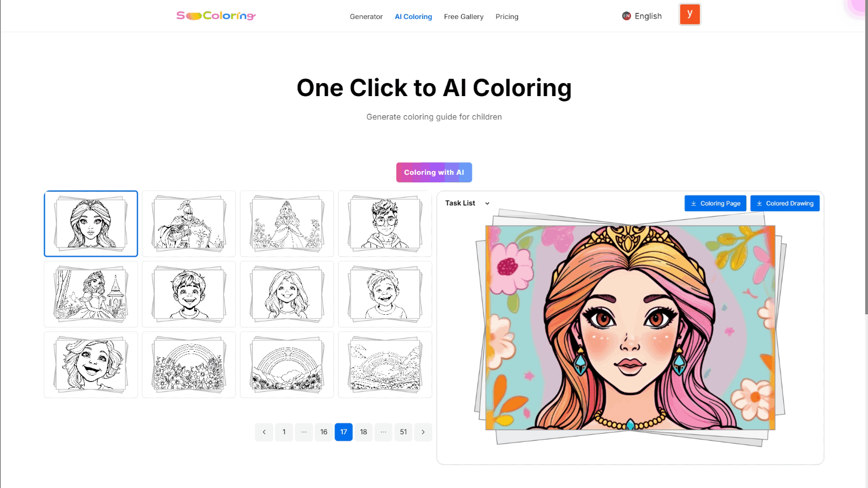Open the Generator menu item
Image resolution: width=868 pixels, height=488 pixels.
point(366,17)
